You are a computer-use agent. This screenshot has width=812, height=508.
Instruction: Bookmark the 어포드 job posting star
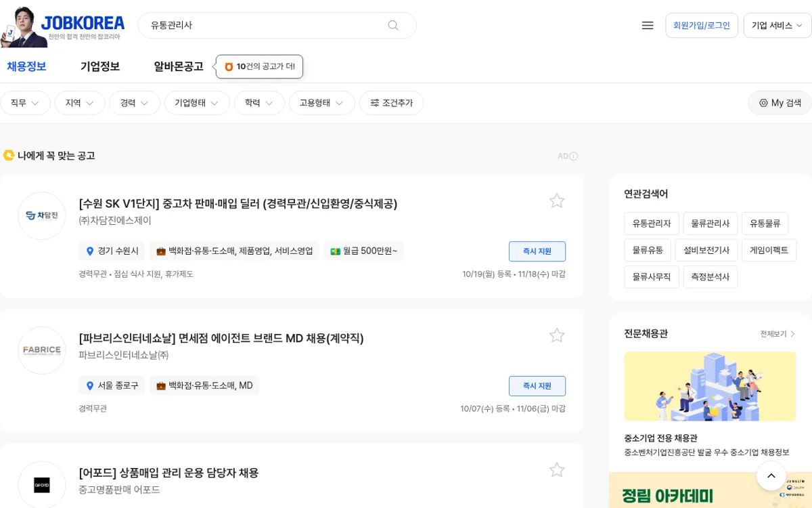pos(557,470)
